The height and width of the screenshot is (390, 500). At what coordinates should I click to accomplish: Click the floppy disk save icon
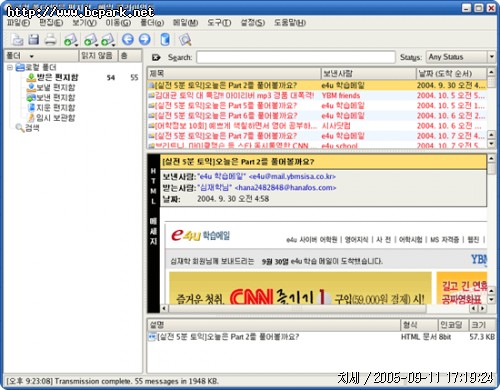[33, 40]
